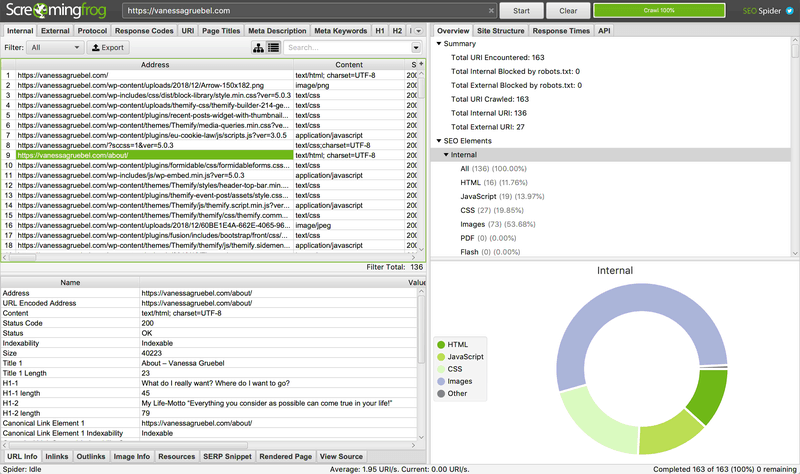This screenshot has height=474, width=800.
Task: Collapse the Summary section
Action: tap(439, 43)
